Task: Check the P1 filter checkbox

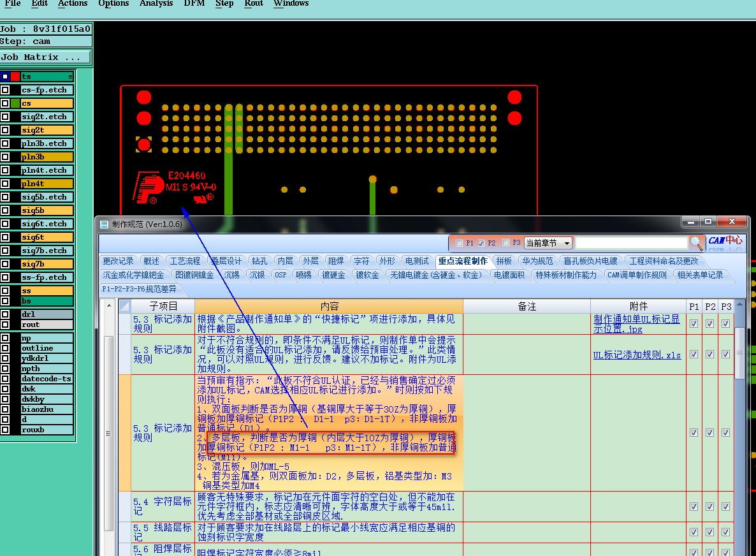Action: (x=460, y=243)
